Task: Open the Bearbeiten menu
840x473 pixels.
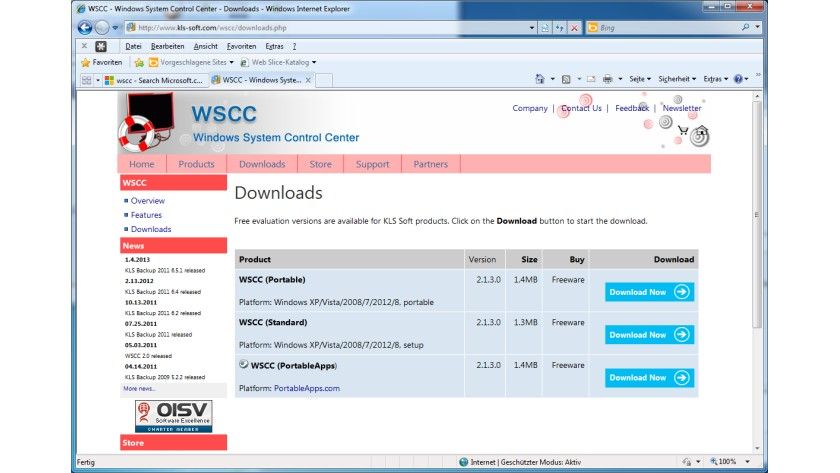Action: [168, 47]
